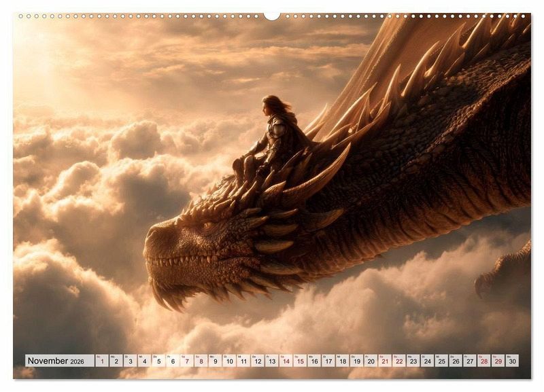Viewport: 544px width, 392px height.
Task: Click the red-numbered day 21
Action: [385, 361]
